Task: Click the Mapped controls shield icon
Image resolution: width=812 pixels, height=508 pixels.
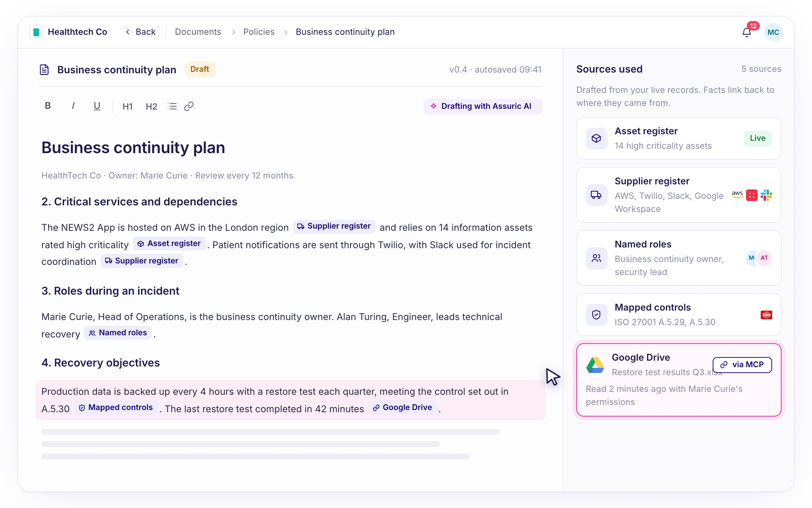Action: click(x=596, y=315)
